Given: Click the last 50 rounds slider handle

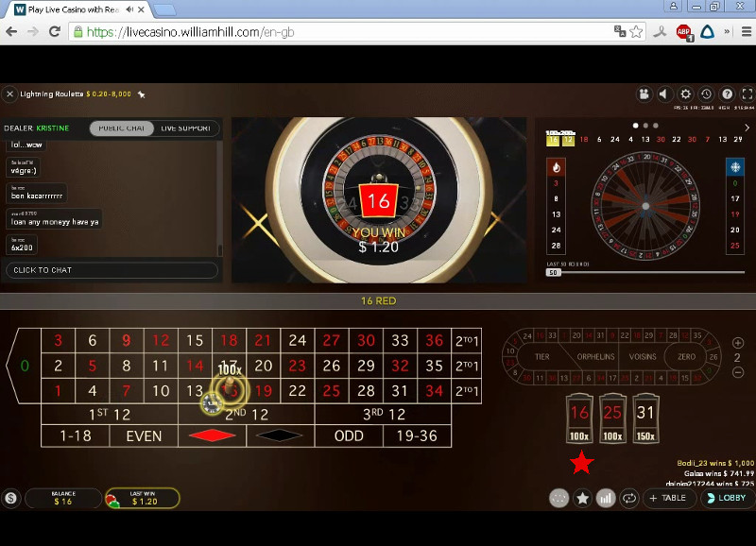Looking at the screenshot, I should (554, 272).
